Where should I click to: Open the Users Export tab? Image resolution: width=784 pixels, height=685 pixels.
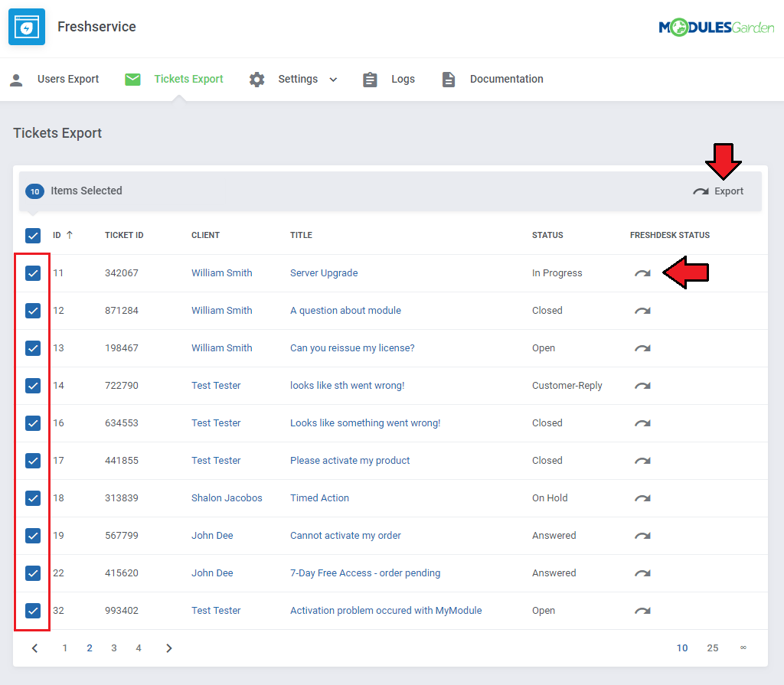pyautogui.click(x=54, y=80)
